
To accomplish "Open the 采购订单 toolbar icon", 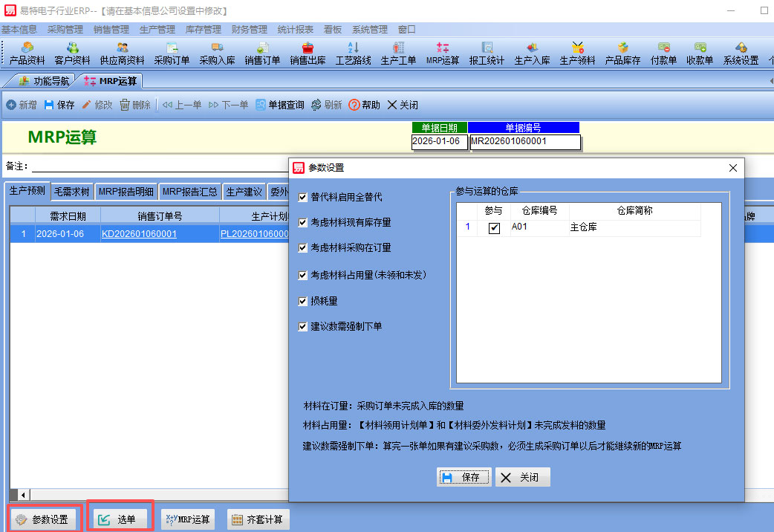I will 172,53.
